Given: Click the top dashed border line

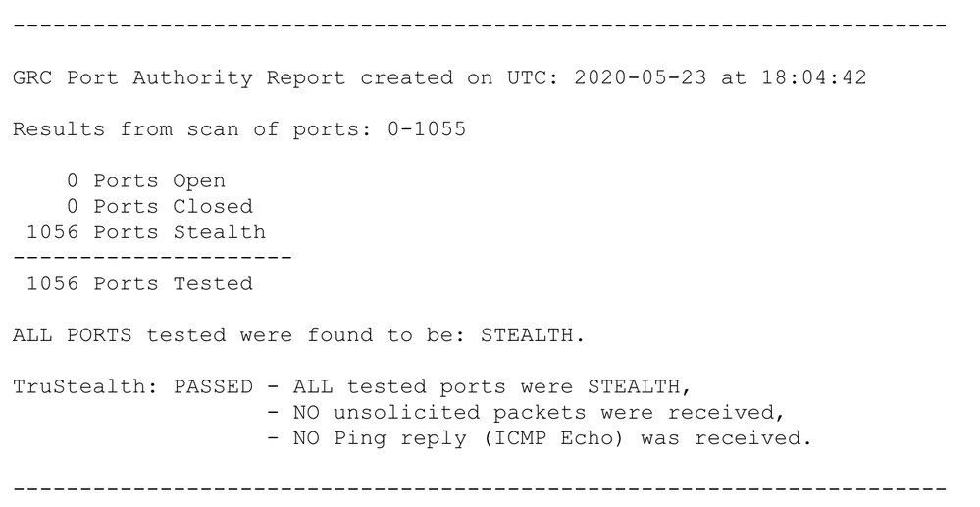Looking at the screenshot, I should 480,25.
